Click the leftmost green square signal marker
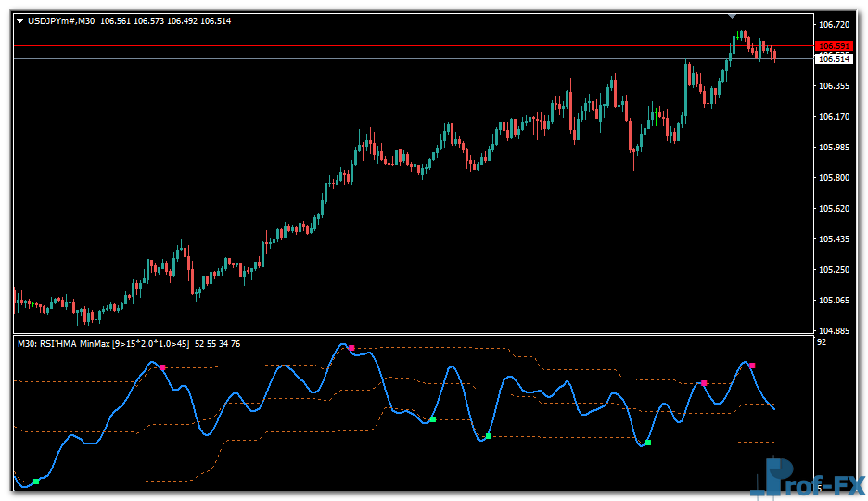 click(x=36, y=482)
